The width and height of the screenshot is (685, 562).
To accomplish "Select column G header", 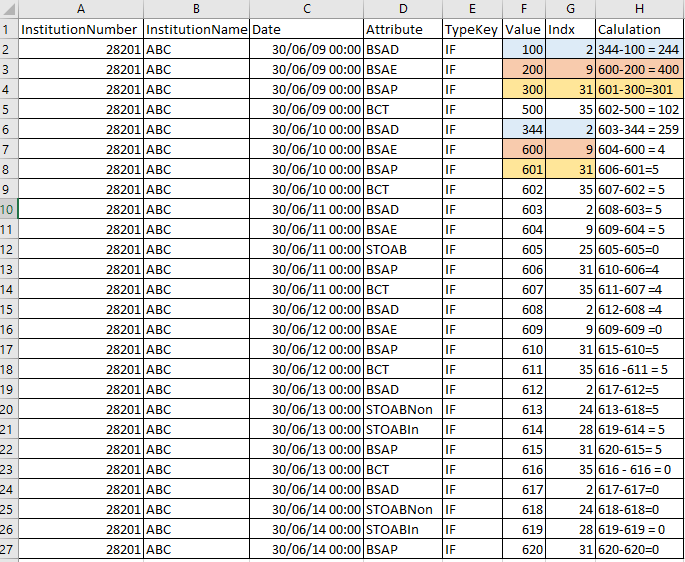I will pyautogui.click(x=570, y=9).
